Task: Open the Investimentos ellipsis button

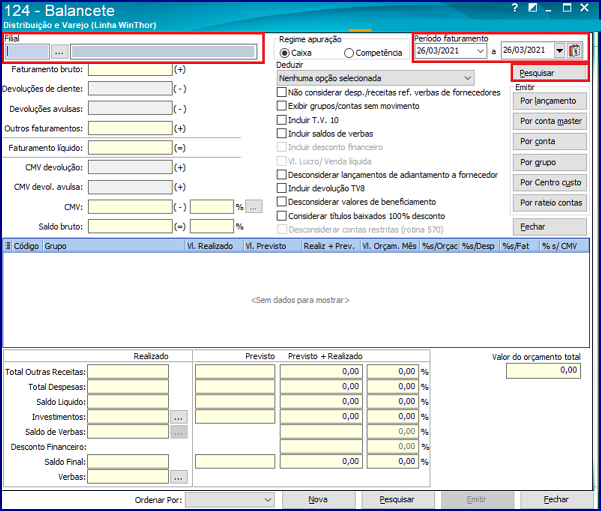Action: (178, 417)
